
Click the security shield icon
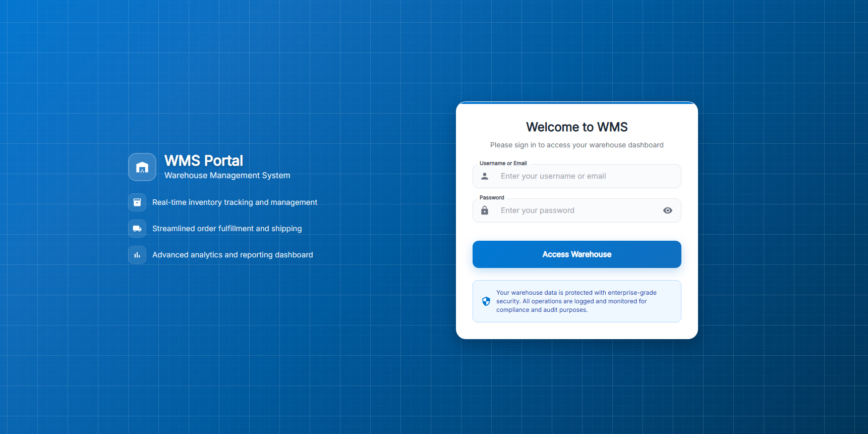point(486,301)
